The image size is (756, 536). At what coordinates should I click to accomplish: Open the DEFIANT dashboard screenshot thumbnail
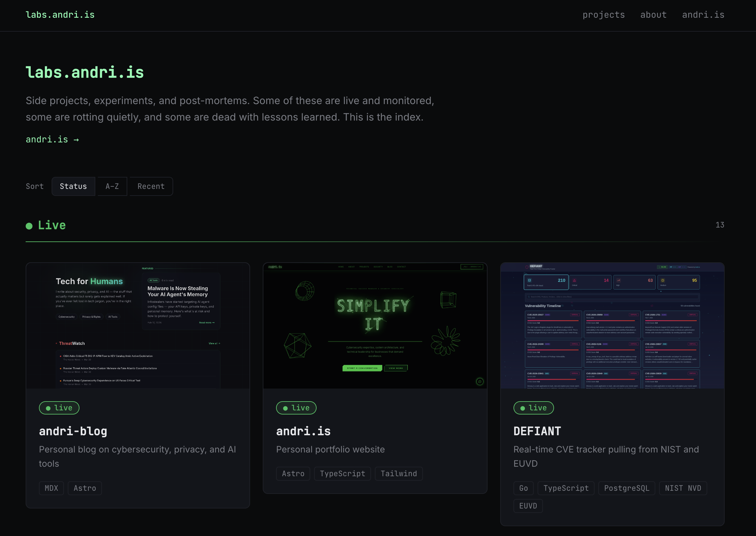(612, 326)
